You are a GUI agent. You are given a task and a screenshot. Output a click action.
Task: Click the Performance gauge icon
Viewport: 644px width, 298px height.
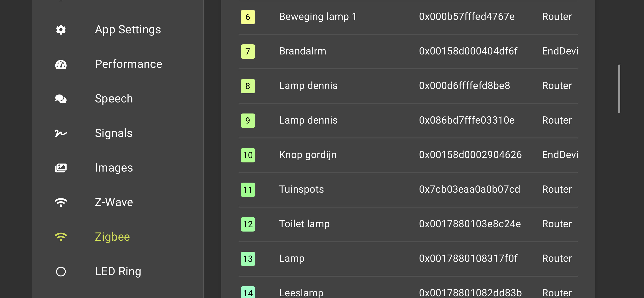click(x=61, y=64)
